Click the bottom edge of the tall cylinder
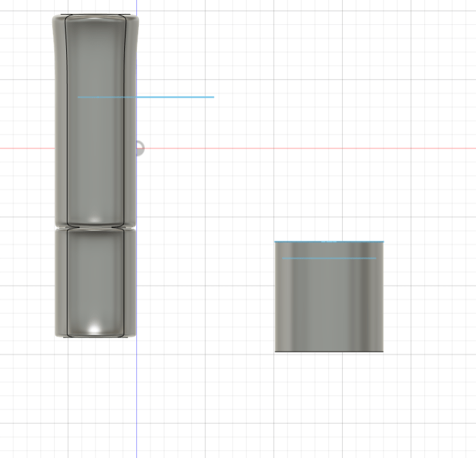Screen dimensions: 476x458 95,336
